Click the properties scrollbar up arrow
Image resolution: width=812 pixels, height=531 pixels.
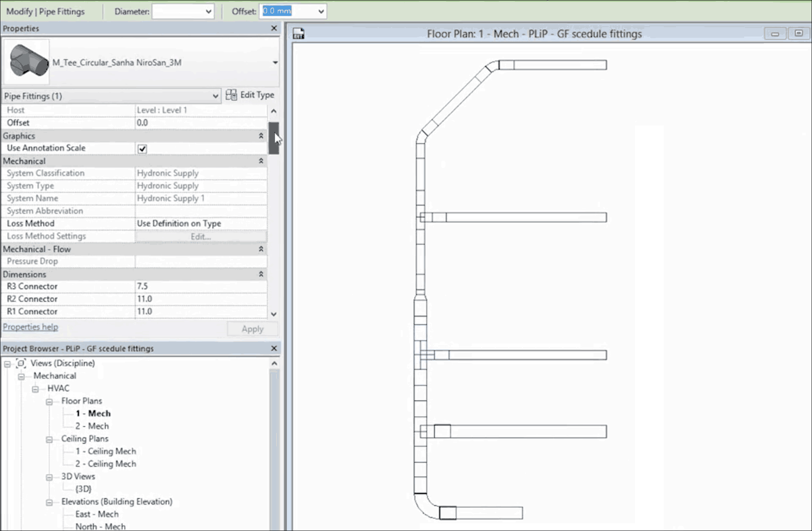coord(274,111)
